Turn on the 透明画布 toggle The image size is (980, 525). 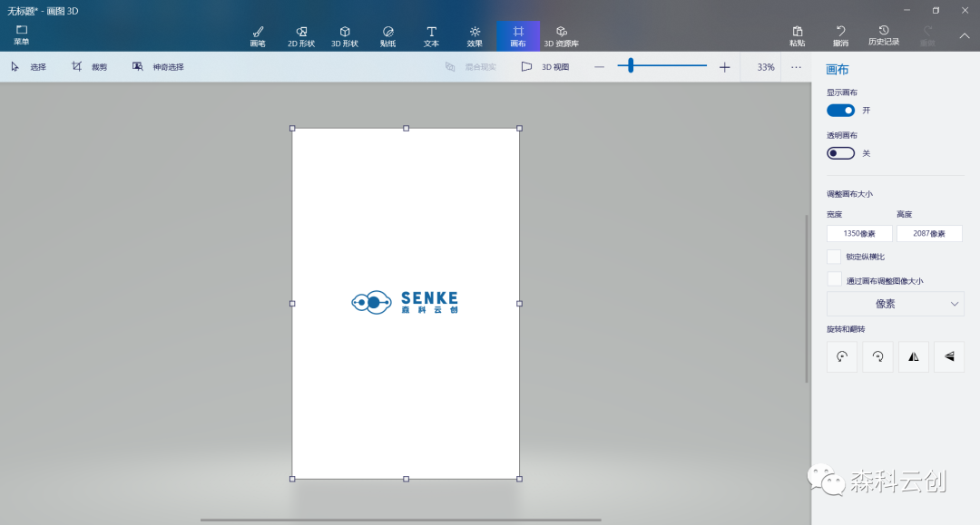840,153
